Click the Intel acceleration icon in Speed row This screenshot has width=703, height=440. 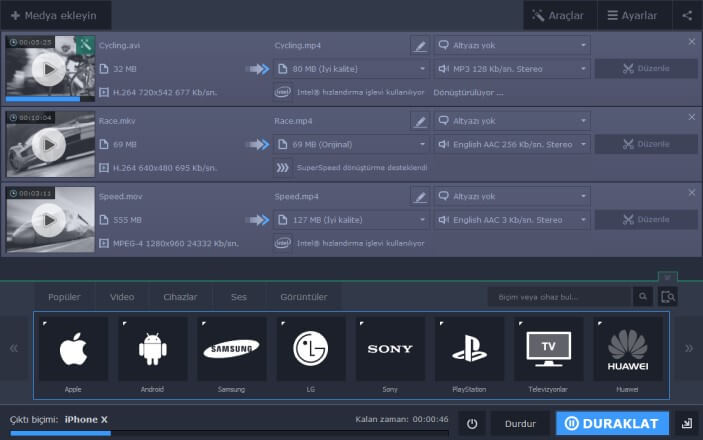click(x=282, y=243)
